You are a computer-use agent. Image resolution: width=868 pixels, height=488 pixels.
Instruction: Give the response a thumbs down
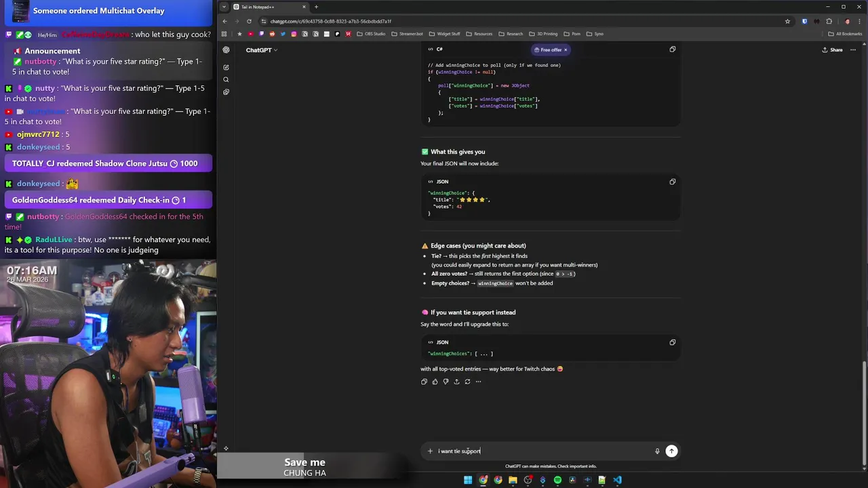click(446, 382)
